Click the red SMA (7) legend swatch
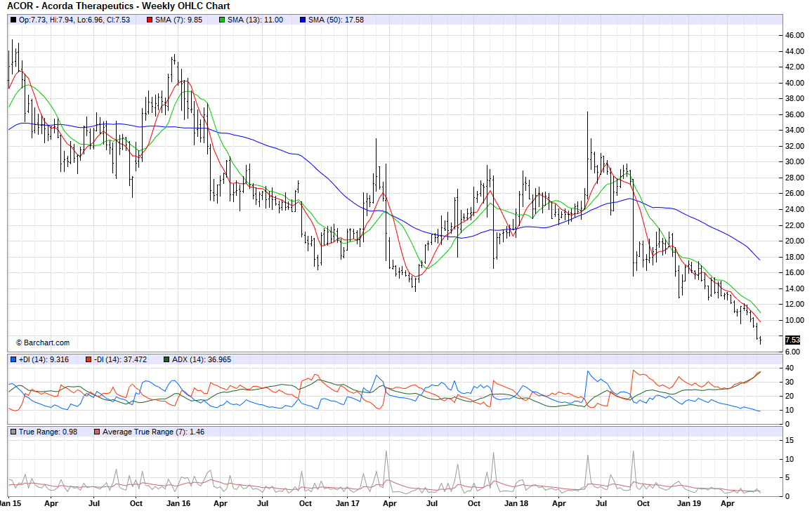Image resolution: width=812 pixels, height=525 pixels. pos(150,20)
